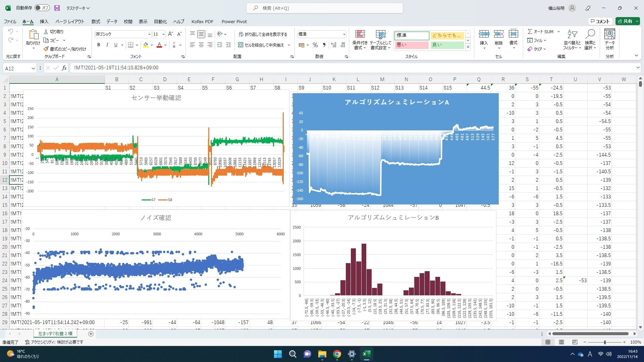The height and width of the screenshot is (362, 644).
Task: Toggle italic formatting
Action: coord(107,45)
